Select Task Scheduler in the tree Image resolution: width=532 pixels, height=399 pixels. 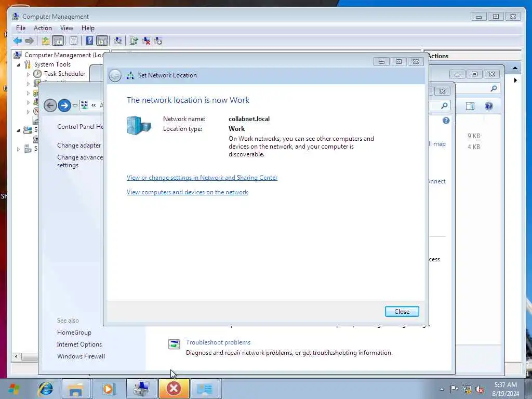(64, 74)
